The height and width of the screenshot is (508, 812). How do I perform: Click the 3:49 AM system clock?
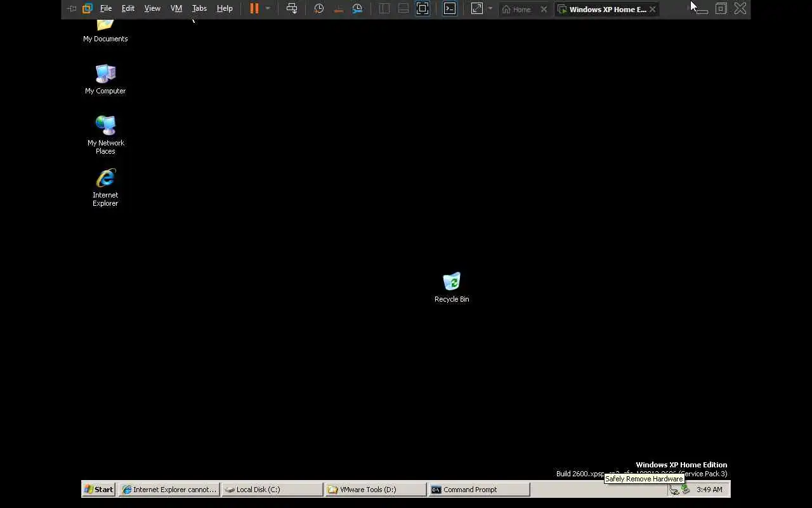709,490
